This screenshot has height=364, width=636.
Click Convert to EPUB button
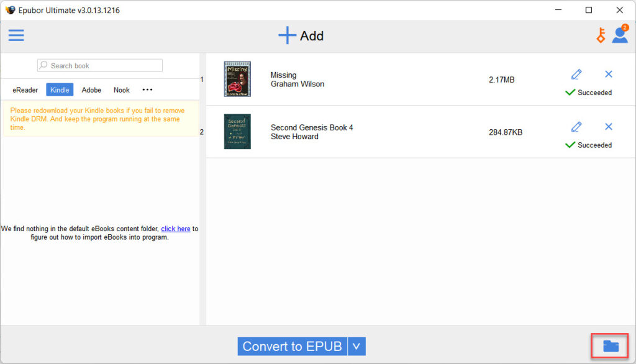point(292,346)
